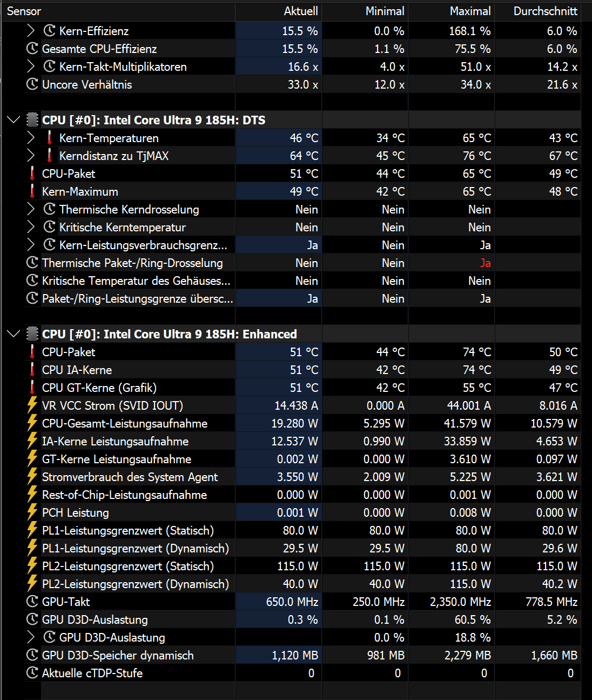Screen dimensions: 592x700
Task: Click clock icon of GPU D3D-Speicher dynamisch
Action: coord(32,655)
